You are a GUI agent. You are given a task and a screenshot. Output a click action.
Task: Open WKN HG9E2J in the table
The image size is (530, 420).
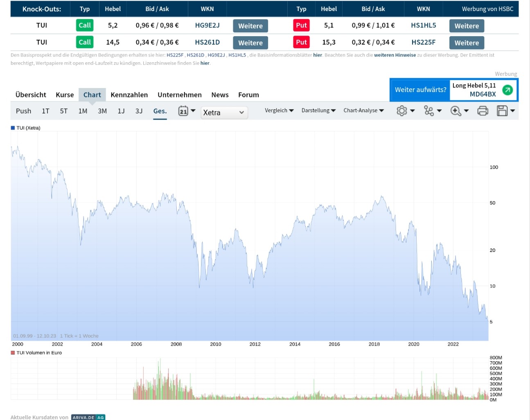click(x=207, y=25)
